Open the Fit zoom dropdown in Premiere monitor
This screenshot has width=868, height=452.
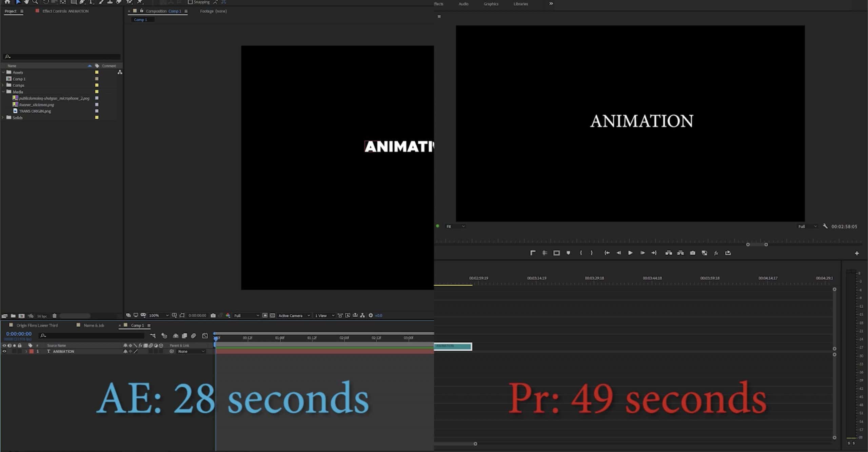click(455, 226)
